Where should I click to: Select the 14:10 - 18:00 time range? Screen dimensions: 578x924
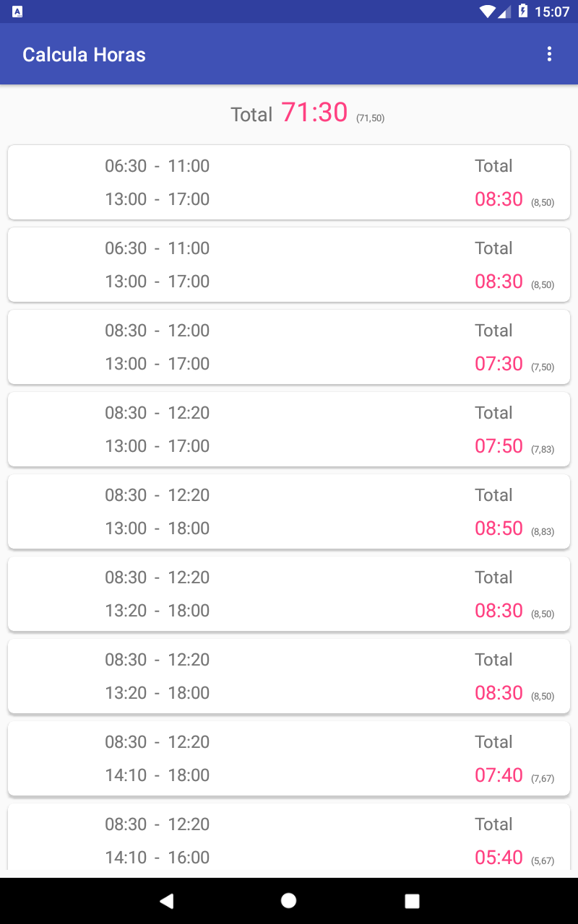click(157, 775)
